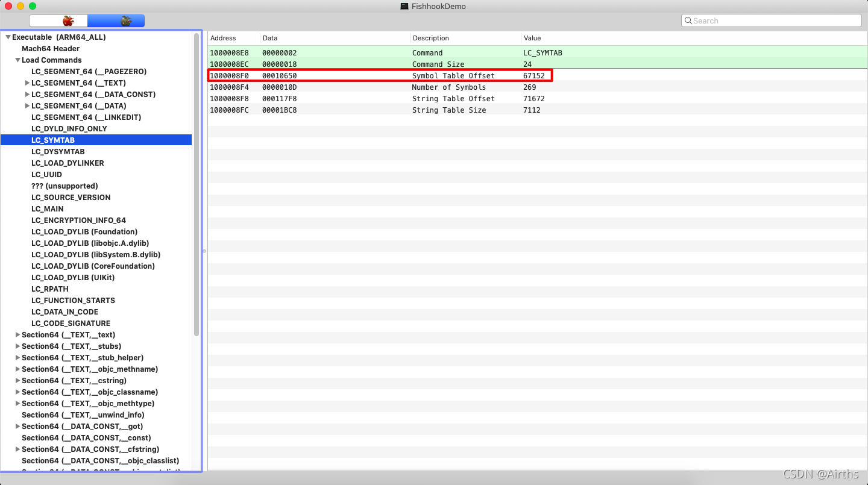The height and width of the screenshot is (485, 868).
Task: Switch to the grey apple view mode
Action: [116, 21]
